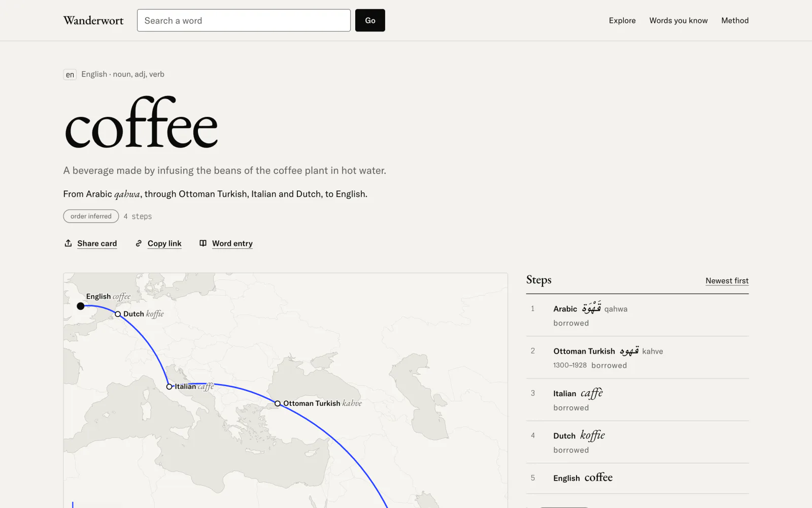Open Words you know page

coord(679,20)
